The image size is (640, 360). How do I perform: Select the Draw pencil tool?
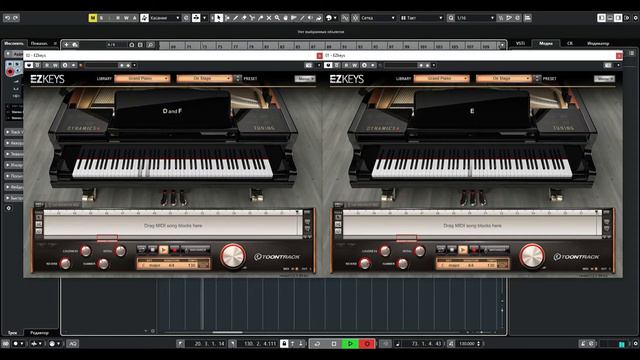(236, 18)
